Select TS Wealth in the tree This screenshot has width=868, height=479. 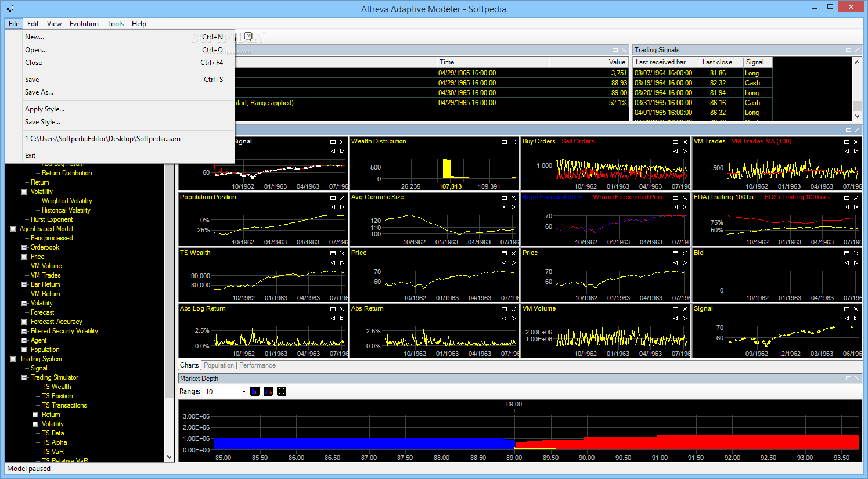pos(56,387)
